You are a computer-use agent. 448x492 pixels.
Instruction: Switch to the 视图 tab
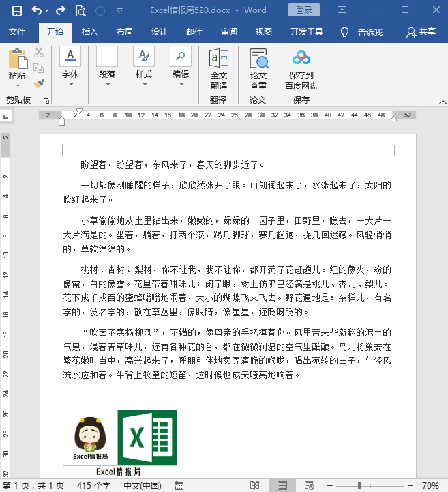263,32
